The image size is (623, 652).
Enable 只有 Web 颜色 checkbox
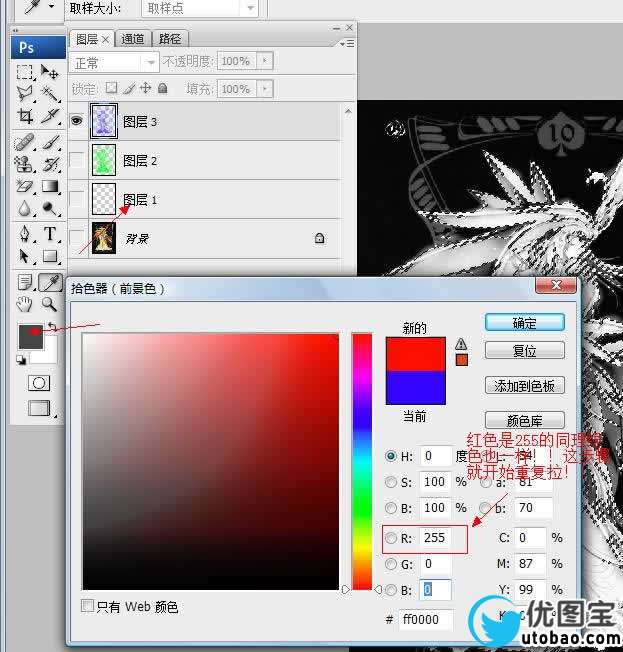pyautogui.click(x=87, y=605)
